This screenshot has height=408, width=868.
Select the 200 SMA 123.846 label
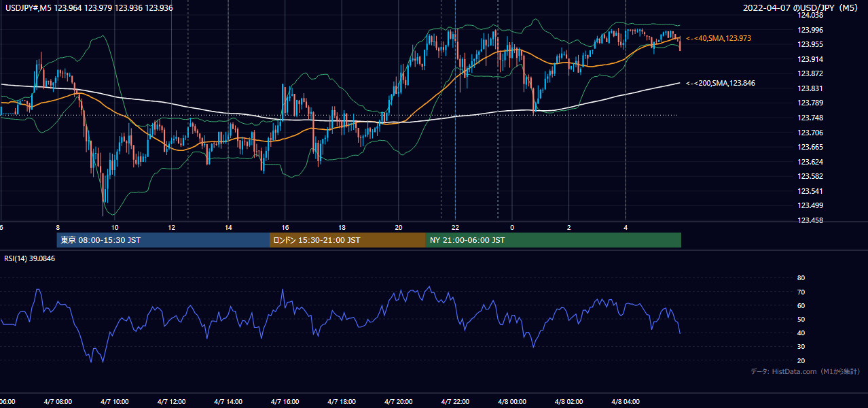tap(721, 83)
